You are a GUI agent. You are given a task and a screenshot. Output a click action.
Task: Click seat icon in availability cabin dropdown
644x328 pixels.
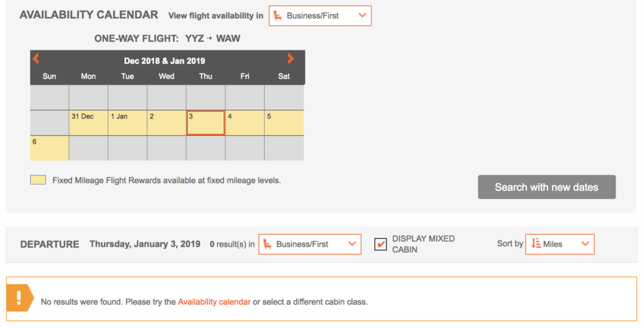(278, 15)
